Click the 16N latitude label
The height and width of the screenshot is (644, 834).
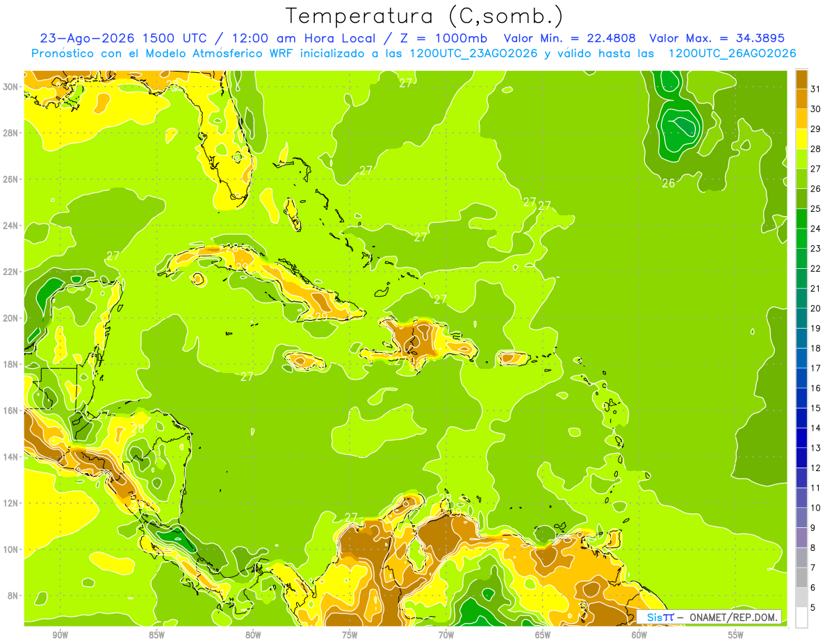pyautogui.click(x=10, y=410)
